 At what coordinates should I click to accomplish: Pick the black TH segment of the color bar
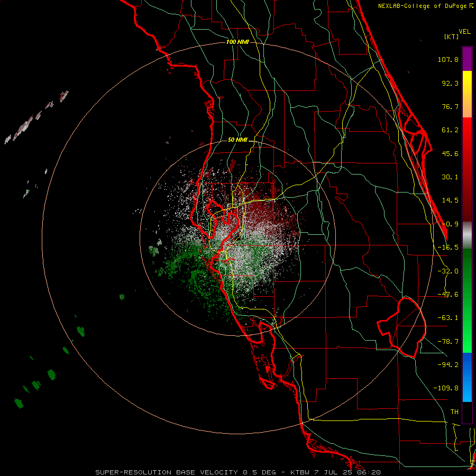click(x=467, y=412)
